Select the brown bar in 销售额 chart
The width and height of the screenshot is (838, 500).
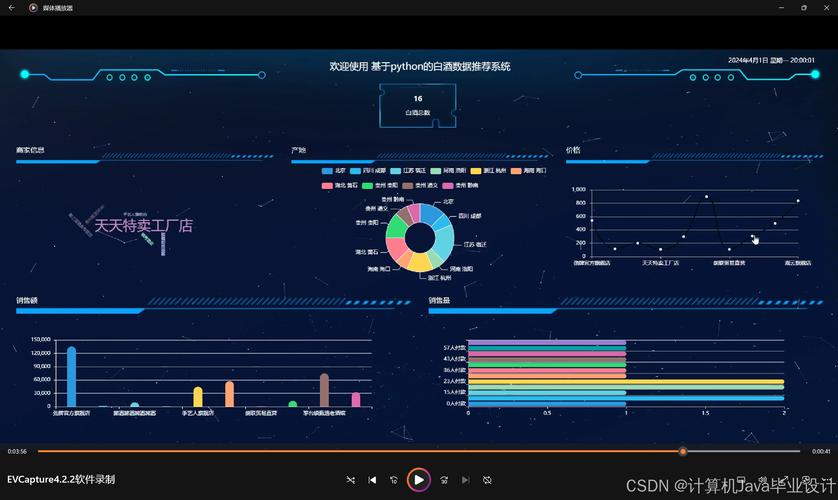click(324, 390)
